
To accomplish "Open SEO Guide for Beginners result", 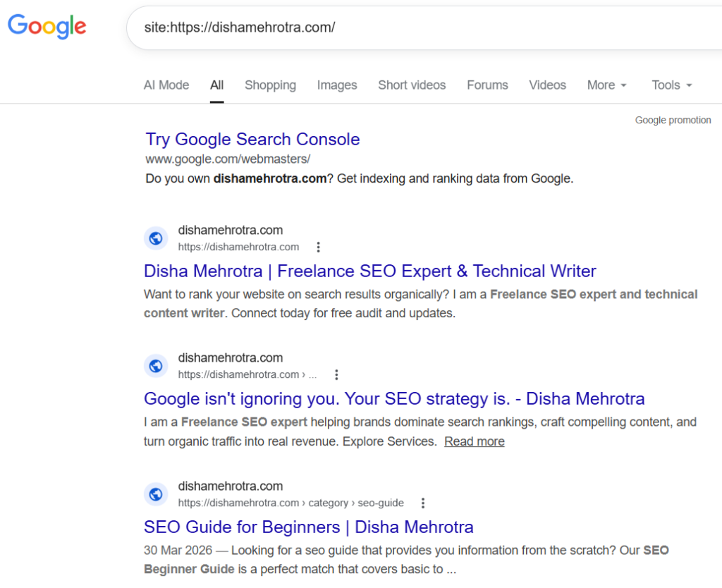I will (x=308, y=527).
